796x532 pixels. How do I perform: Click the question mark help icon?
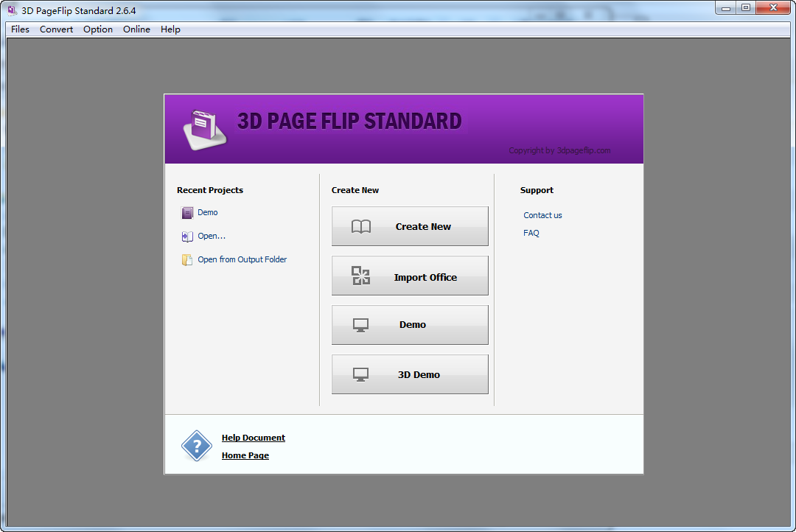click(x=196, y=445)
